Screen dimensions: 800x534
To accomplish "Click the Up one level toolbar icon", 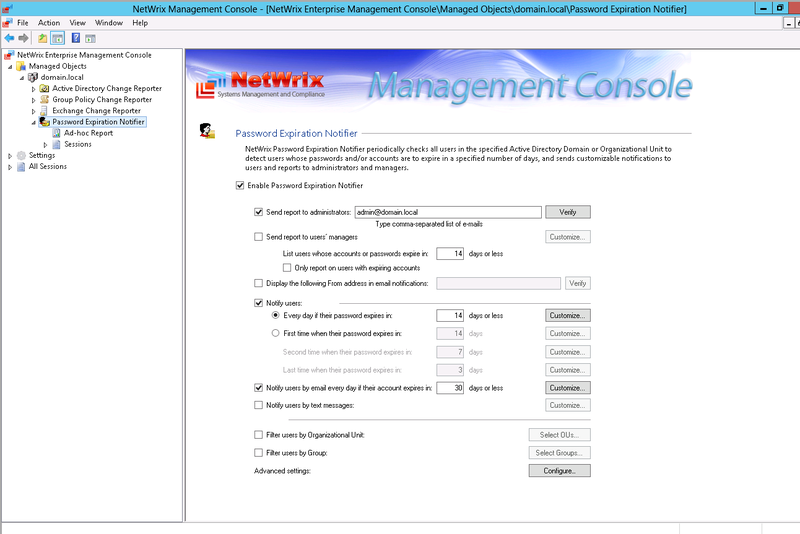I will 42,38.
